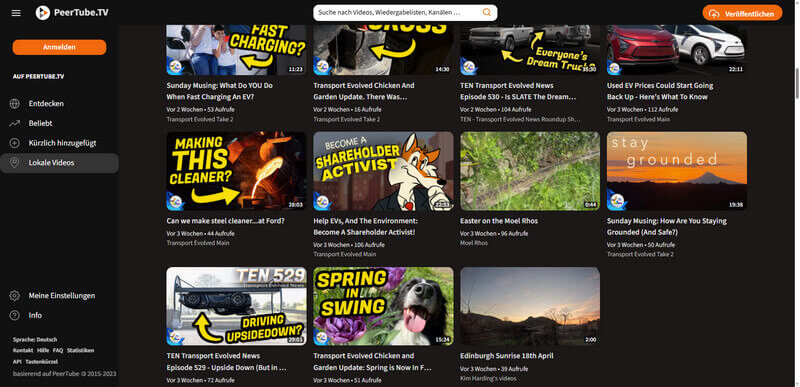
Task: Click the API footer link
Action: pos(17,362)
